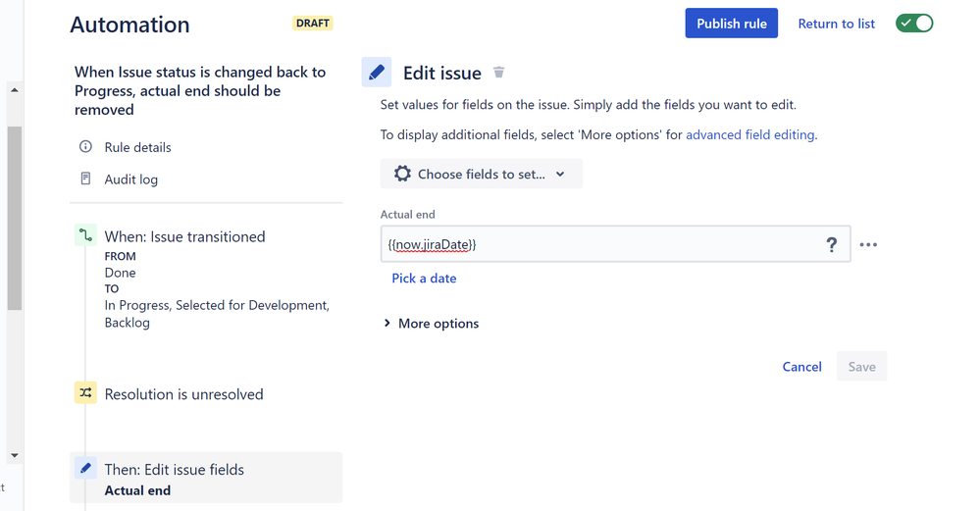
Task: Open the three-dot menu beside Actual end
Action: (868, 244)
